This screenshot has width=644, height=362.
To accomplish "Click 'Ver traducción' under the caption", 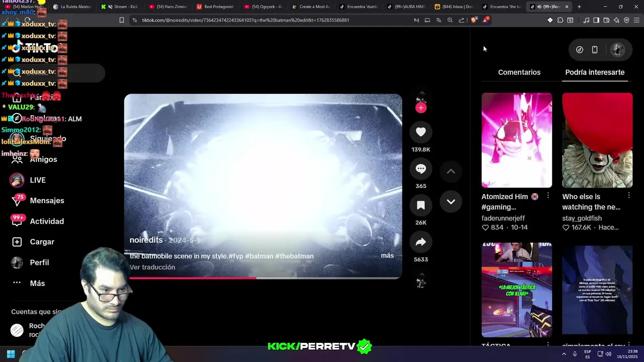I will 152,267.
